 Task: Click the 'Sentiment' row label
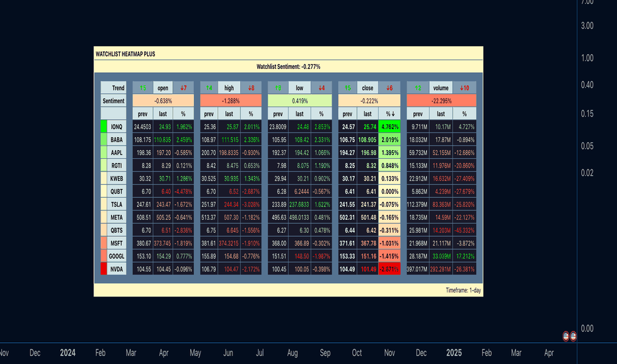click(114, 101)
